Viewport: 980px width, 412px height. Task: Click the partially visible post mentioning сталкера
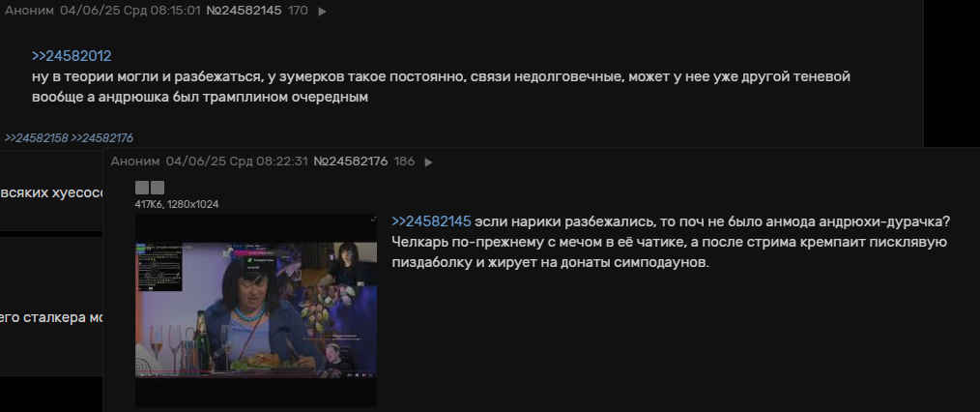click(x=51, y=307)
